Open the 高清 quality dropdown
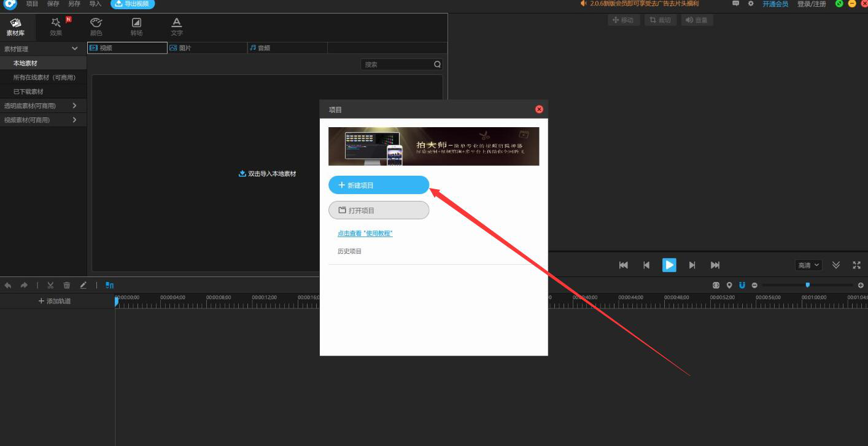 (808, 265)
